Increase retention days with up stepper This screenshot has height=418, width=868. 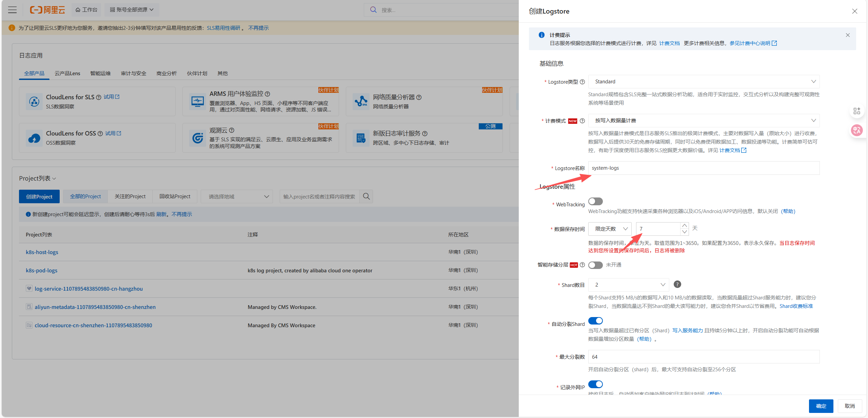[x=685, y=226]
